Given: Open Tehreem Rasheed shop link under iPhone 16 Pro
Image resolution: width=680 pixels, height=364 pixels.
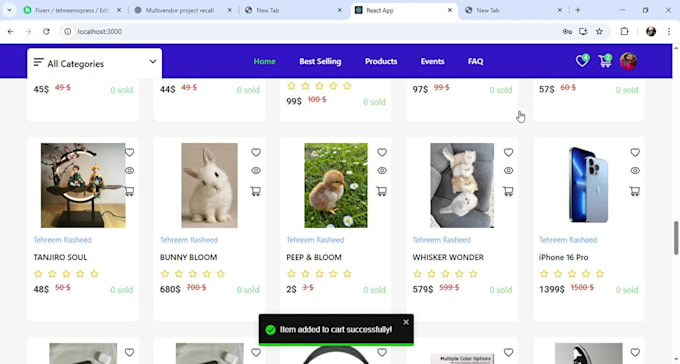Looking at the screenshot, I should click(x=568, y=240).
